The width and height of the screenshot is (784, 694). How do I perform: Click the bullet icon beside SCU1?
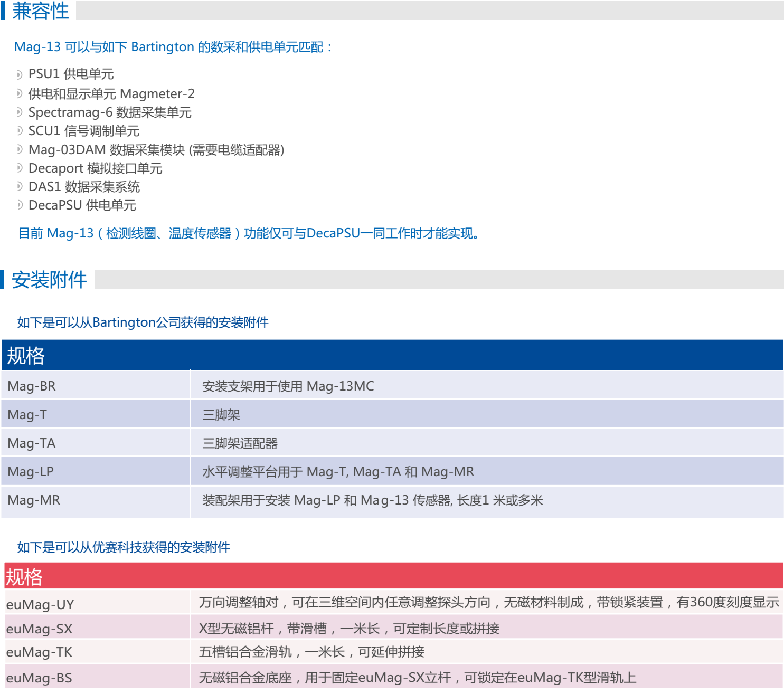pos(20,131)
